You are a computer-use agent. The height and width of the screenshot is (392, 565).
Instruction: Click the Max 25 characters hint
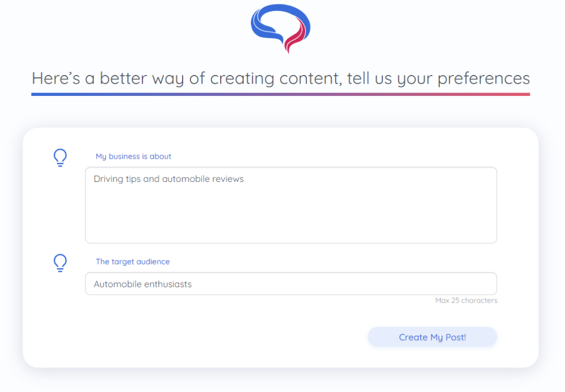pos(466,300)
